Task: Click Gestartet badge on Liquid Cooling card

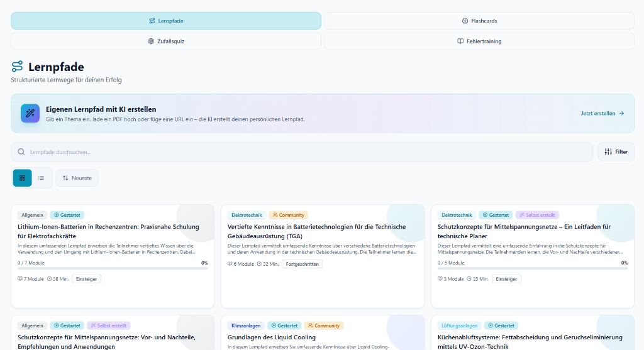Action: point(284,325)
